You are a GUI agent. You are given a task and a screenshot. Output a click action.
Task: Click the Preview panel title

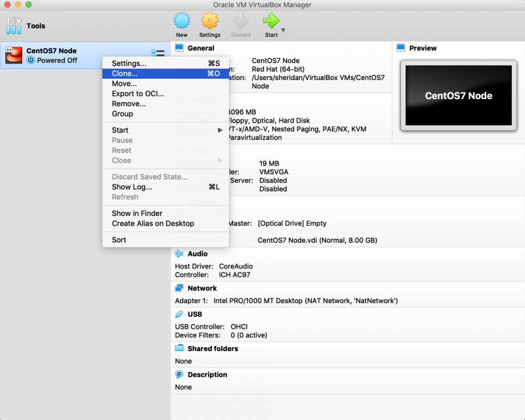click(x=423, y=48)
